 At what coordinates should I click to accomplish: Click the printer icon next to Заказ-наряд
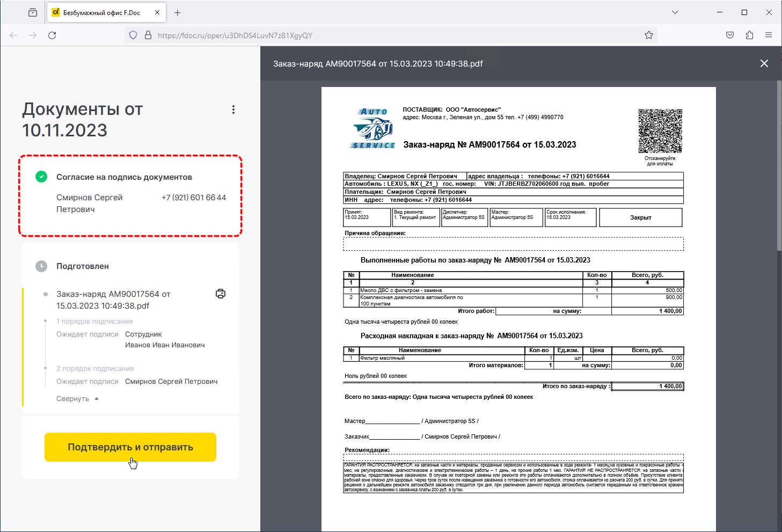coord(221,294)
